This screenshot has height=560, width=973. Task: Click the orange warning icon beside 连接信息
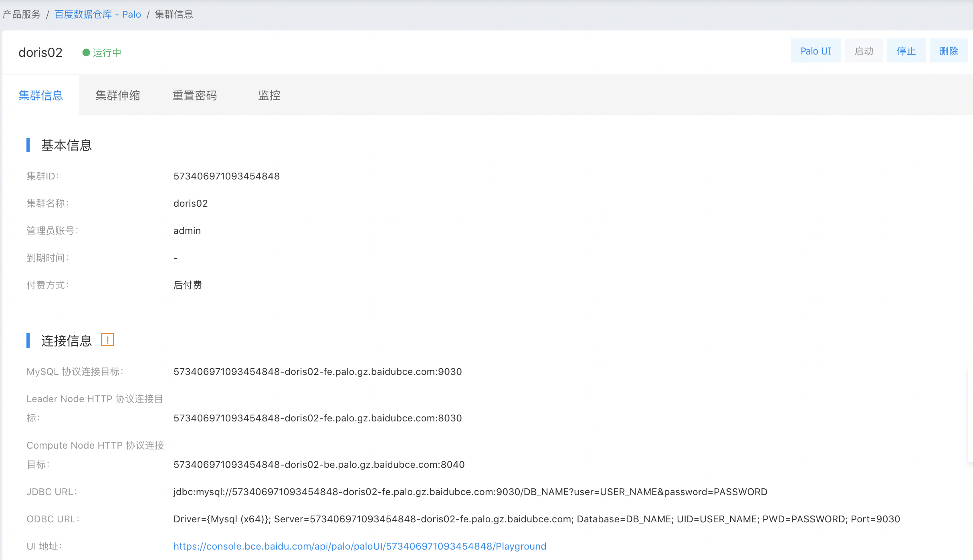click(x=107, y=340)
